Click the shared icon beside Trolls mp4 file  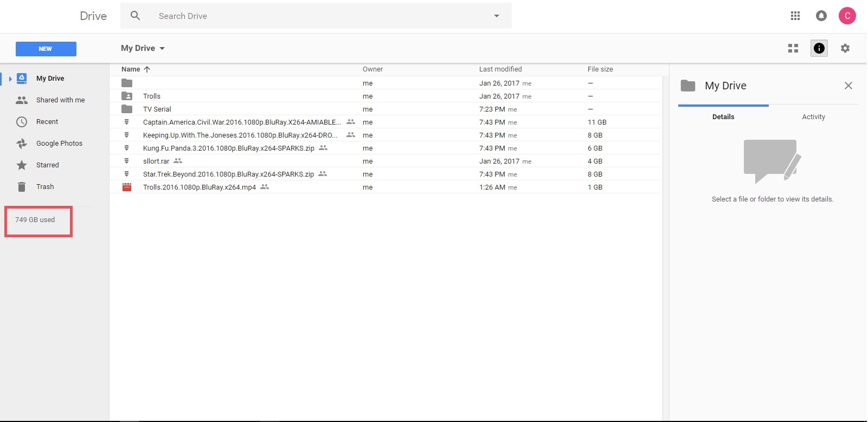pyautogui.click(x=265, y=186)
